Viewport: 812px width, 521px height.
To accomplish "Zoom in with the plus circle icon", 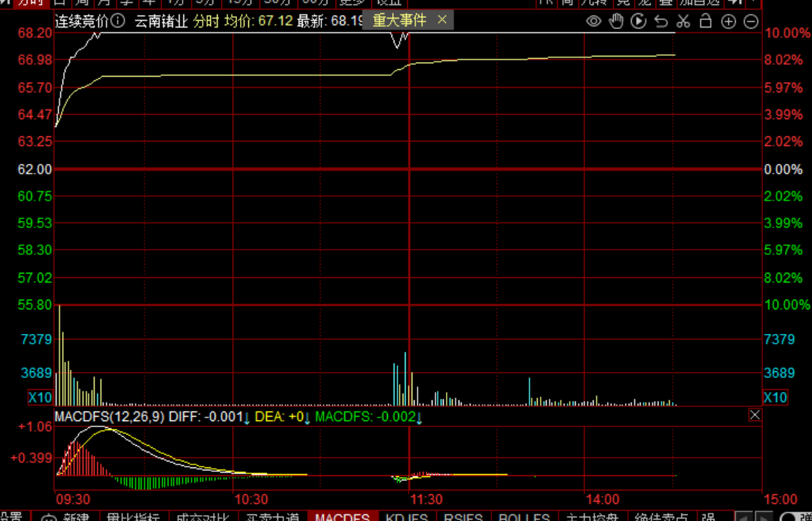I will pyautogui.click(x=728, y=22).
